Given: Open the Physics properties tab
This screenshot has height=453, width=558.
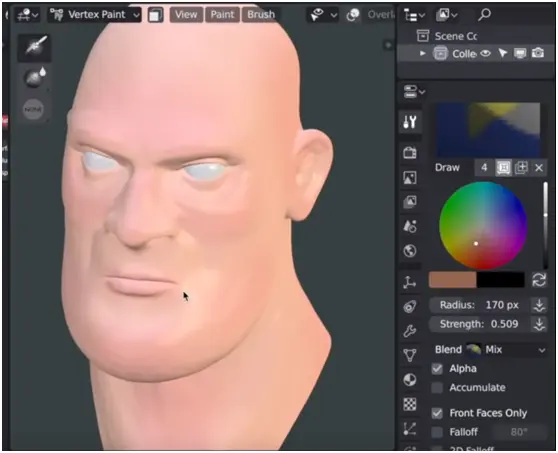Looking at the screenshot, I should pos(410,306).
